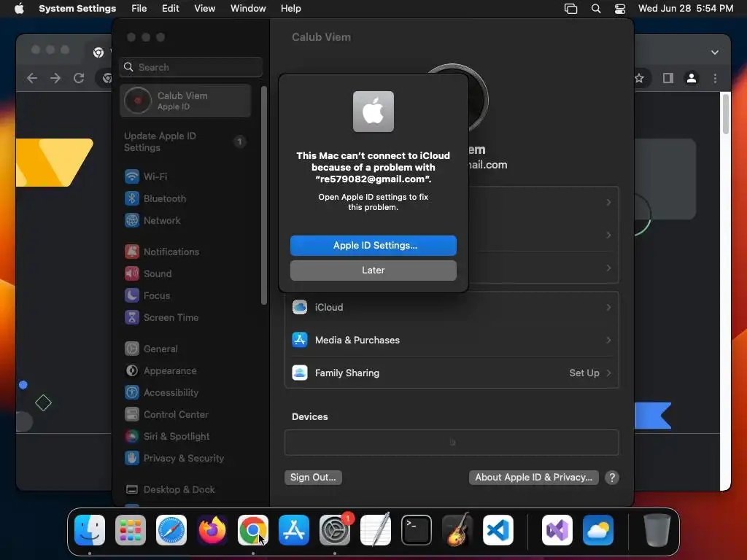Open Desktop & Dock icon
Image resolution: width=747 pixels, height=560 pixels.
click(x=132, y=490)
